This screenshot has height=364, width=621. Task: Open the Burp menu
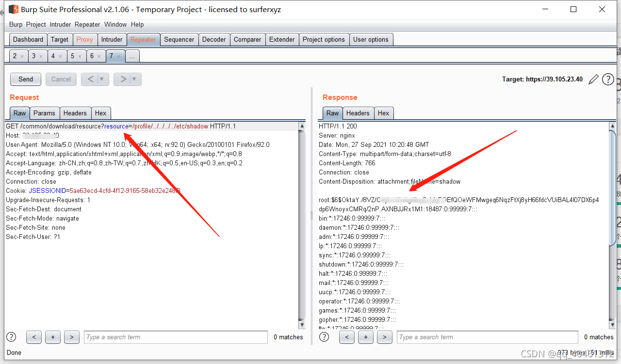(x=16, y=24)
